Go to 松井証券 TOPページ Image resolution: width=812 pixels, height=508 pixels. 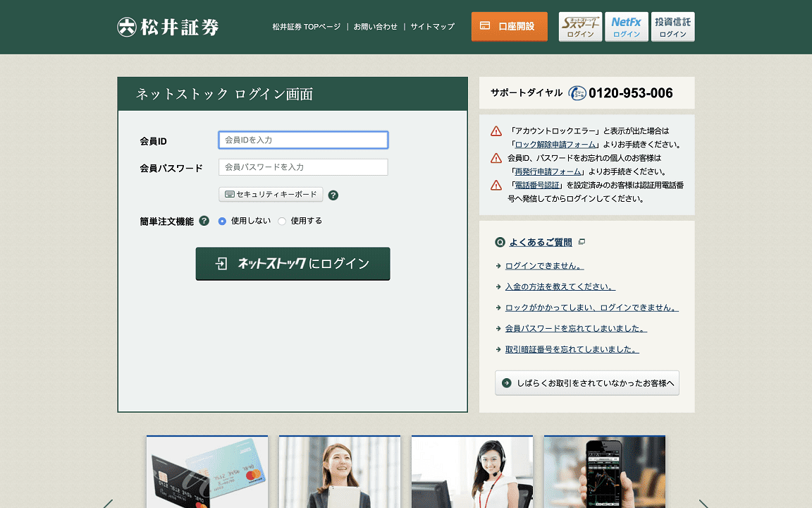[x=306, y=27]
